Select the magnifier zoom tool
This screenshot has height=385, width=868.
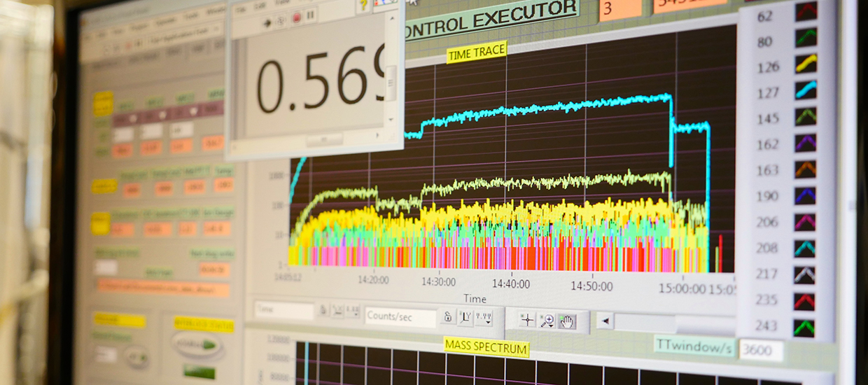tap(547, 321)
